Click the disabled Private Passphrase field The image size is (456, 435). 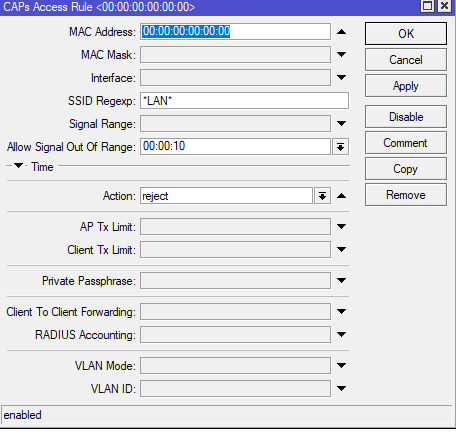pyautogui.click(x=235, y=281)
